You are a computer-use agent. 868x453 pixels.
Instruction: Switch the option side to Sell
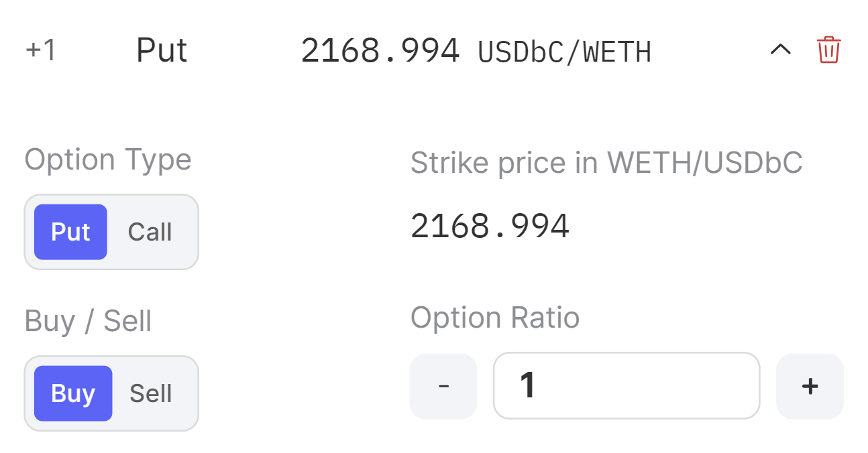tap(150, 393)
